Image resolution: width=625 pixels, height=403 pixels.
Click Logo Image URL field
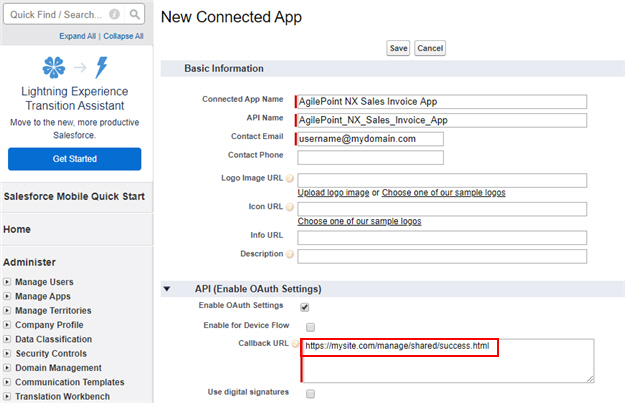click(442, 180)
